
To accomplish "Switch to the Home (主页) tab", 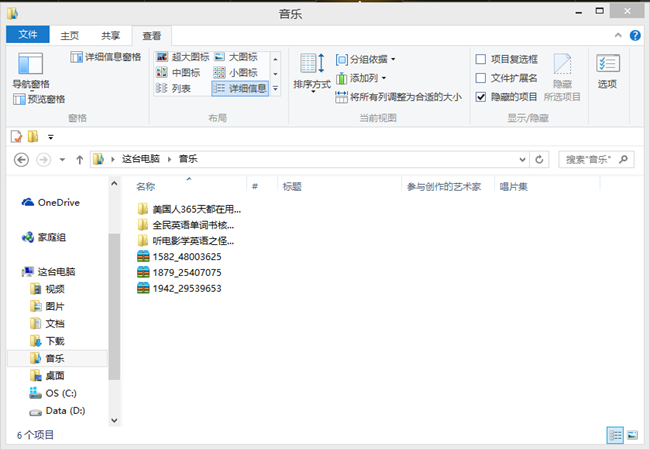I will point(70,36).
